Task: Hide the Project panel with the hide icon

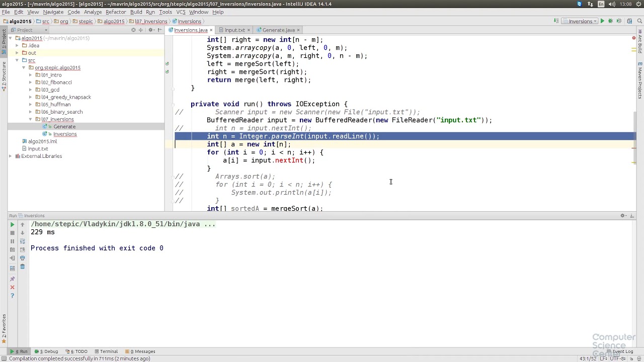Action: click(159, 30)
